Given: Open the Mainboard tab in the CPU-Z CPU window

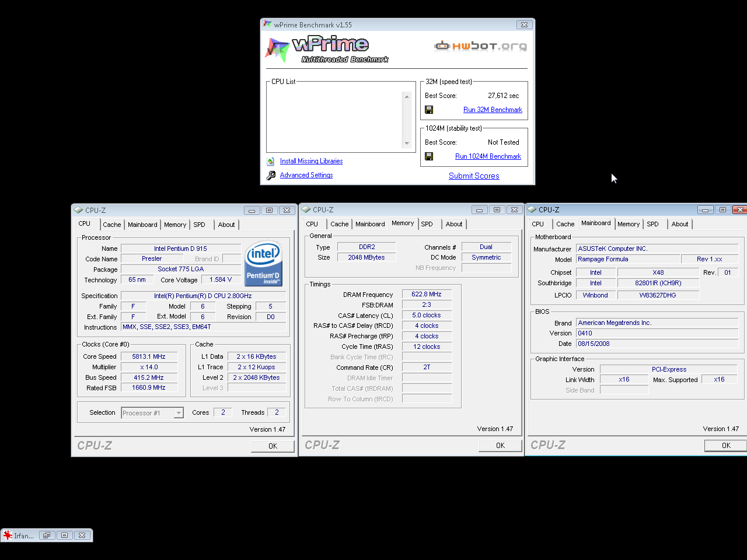Looking at the screenshot, I should pos(142,225).
